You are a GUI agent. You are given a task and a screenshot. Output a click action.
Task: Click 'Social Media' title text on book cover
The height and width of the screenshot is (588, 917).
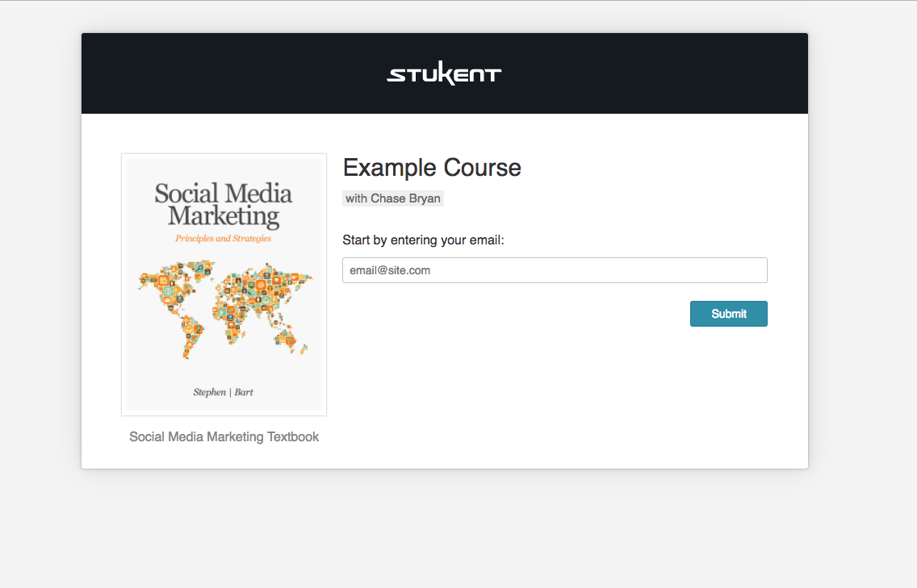pos(224,194)
